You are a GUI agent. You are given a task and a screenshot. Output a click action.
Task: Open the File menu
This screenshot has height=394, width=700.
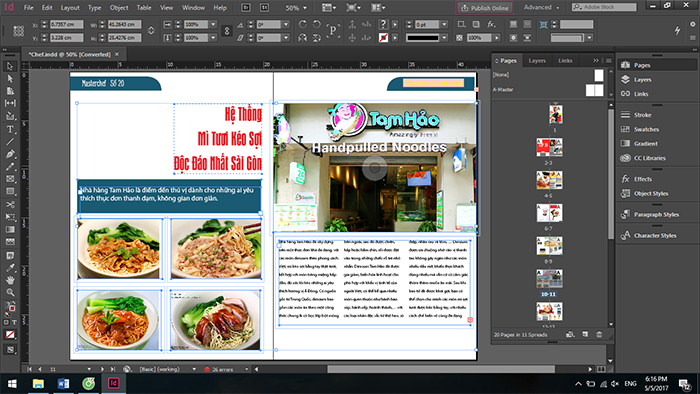coord(29,8)
